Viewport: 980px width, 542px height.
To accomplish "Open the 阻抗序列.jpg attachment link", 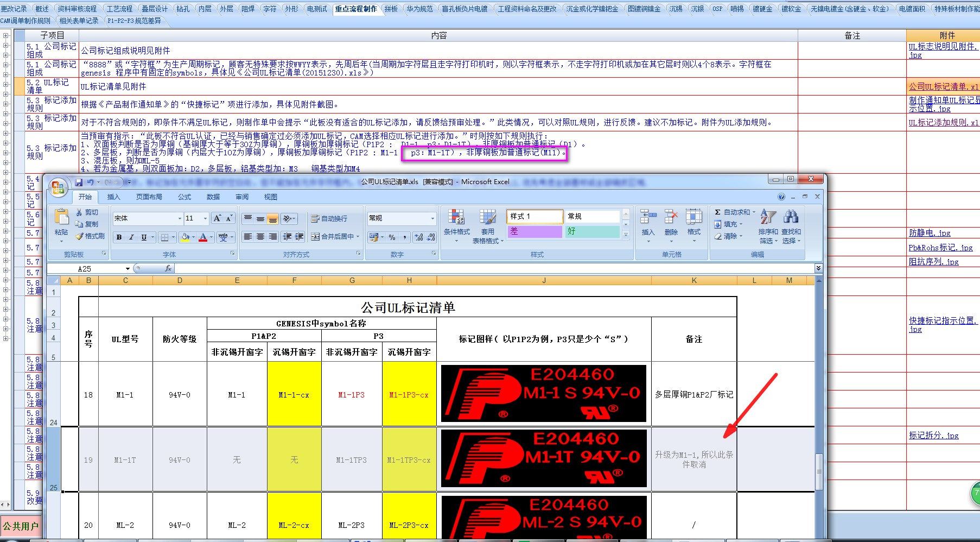I will pyautogui.click(x=933, y=261).
